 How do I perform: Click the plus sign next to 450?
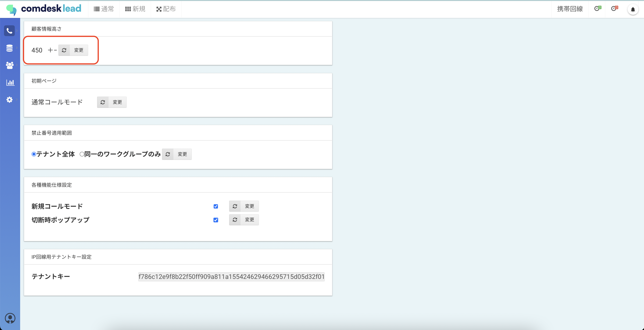coord(50,50)
